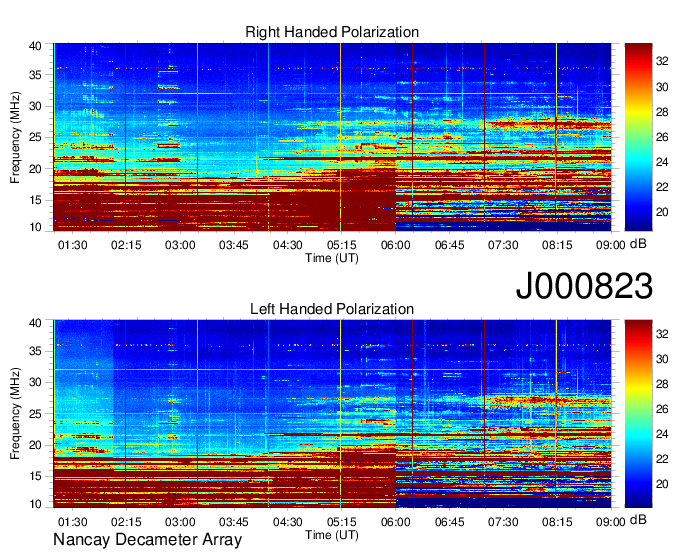Image resolution: width=680 pixels, height=552 pixels.
Task: Click the 09:00 tick label on the bottom plot
Action: [610, 522]
